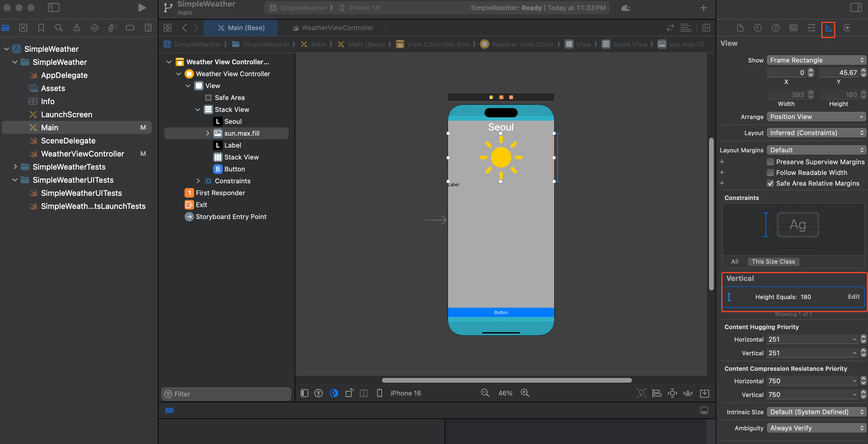This screenshot has height=444, width=868.
Task: Select the This Size Class tab
Action: [773, 262]
